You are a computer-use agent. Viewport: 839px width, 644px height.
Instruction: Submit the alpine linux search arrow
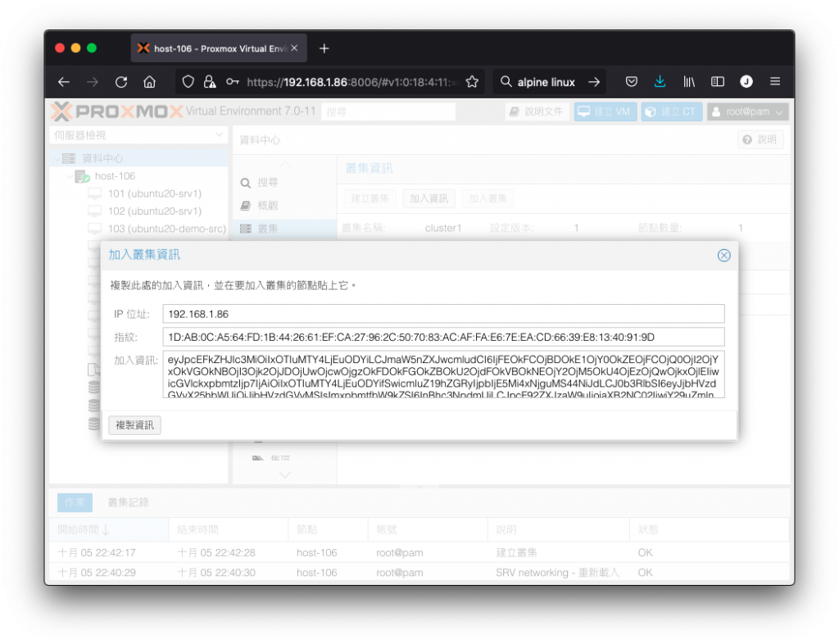[x=594, y=82]
